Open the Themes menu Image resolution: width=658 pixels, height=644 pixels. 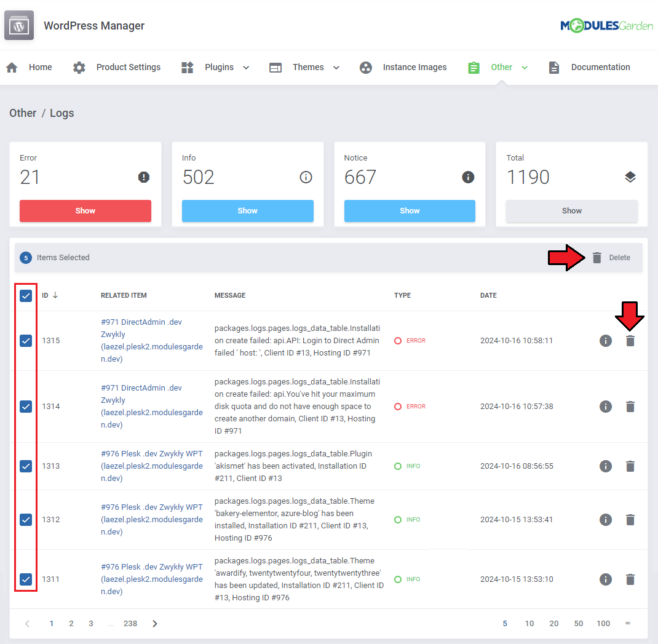click(308, 67)
